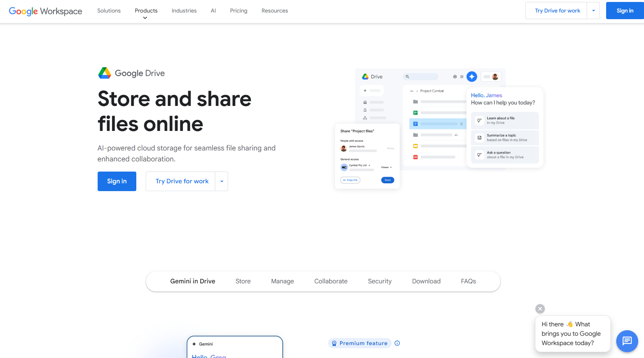This screenshot has width=644, height=358.
Task: Click the apps grid icon in illustration
Action: pos(462,77)
